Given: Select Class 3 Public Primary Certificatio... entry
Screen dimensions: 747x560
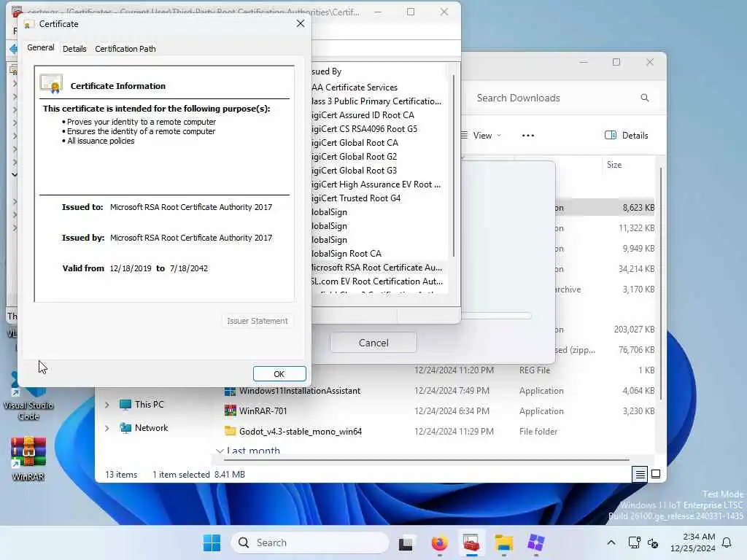Looking at the screenshot, I should [x=376, y=101].
